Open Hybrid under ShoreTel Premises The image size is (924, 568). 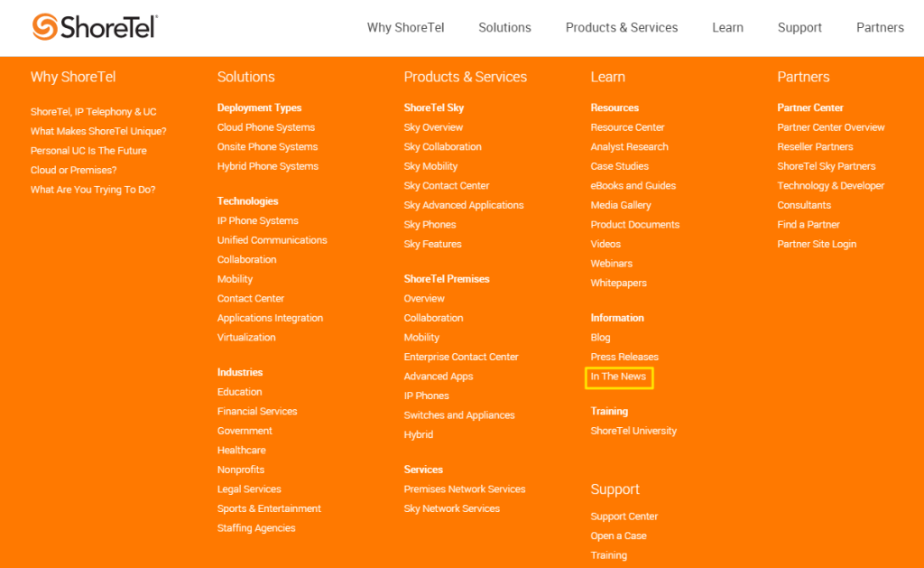coord(419,434)
